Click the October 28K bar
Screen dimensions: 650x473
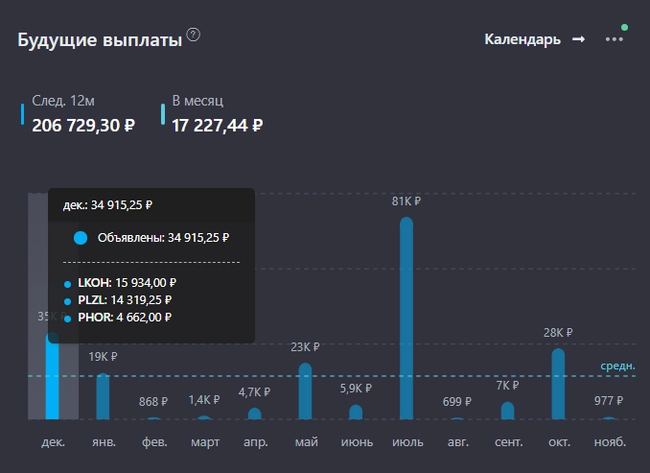click(558, 383)
